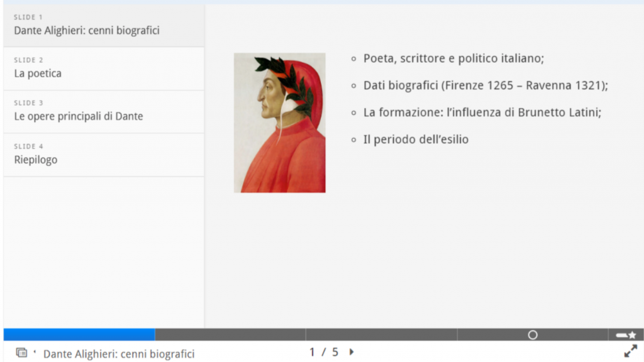Click the Dati biografici bullet text

click(x=486, y=85)
